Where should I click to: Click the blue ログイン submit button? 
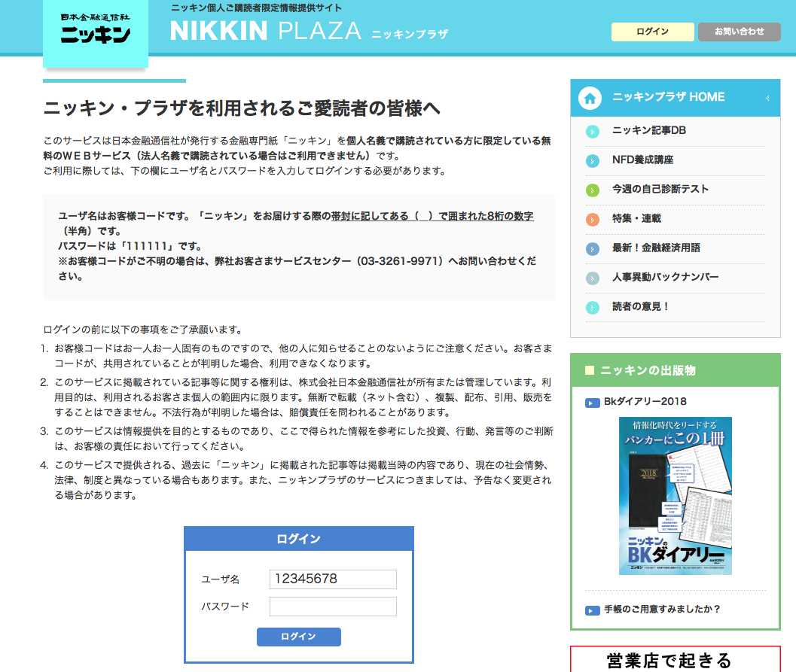pos(298,637)
